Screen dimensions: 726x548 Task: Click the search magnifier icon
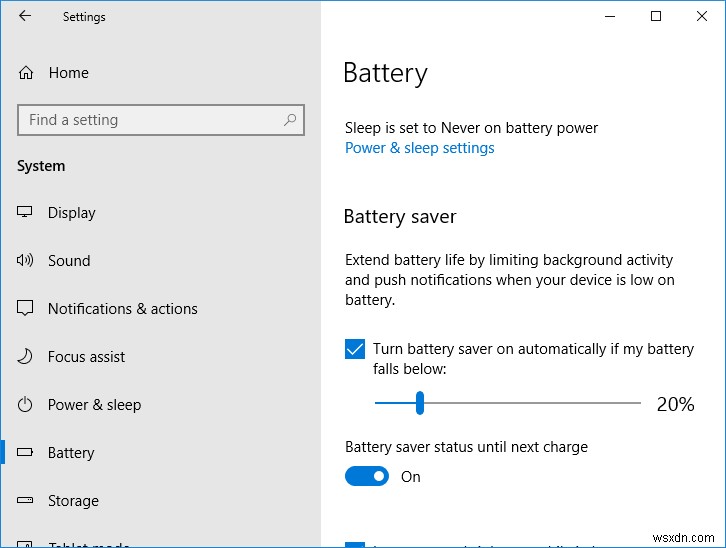click(290, 120)
